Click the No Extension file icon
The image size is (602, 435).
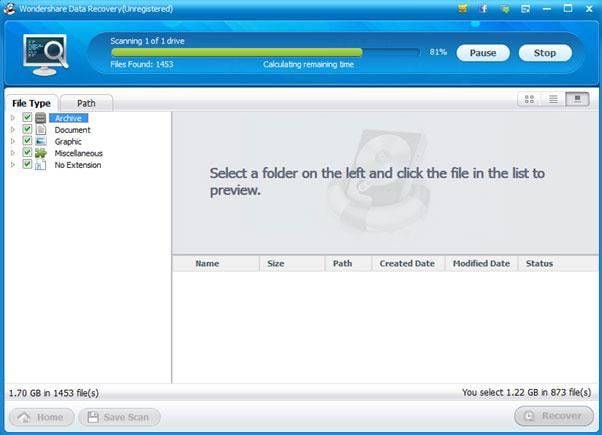click(x=40, y=165)
